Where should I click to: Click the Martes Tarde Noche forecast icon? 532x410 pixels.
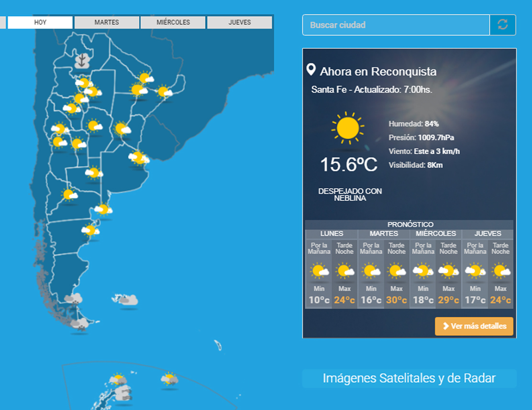point(397,271)
